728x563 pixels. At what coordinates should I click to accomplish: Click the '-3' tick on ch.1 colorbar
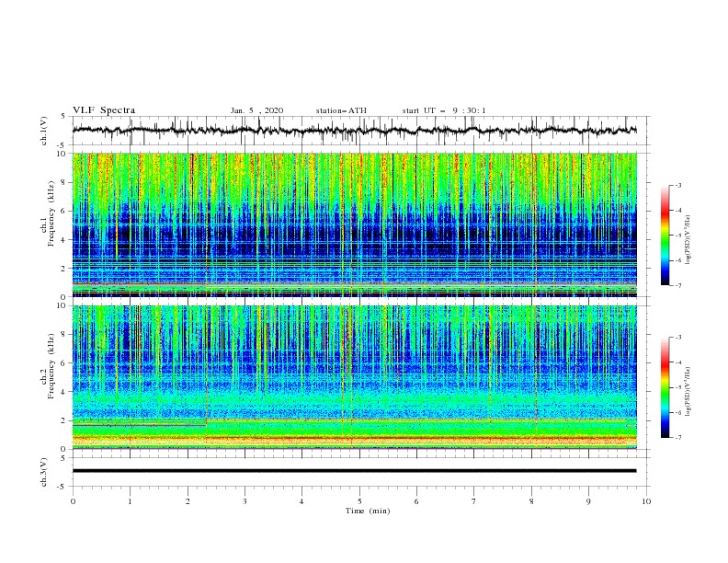tap(678, 185)
